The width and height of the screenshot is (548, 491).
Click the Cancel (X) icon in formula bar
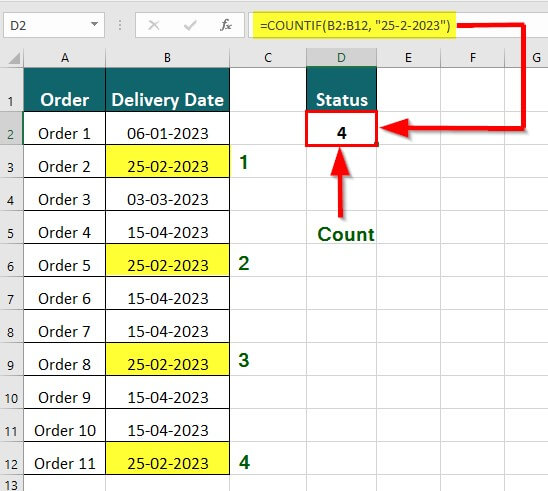(x=153, y=25)
